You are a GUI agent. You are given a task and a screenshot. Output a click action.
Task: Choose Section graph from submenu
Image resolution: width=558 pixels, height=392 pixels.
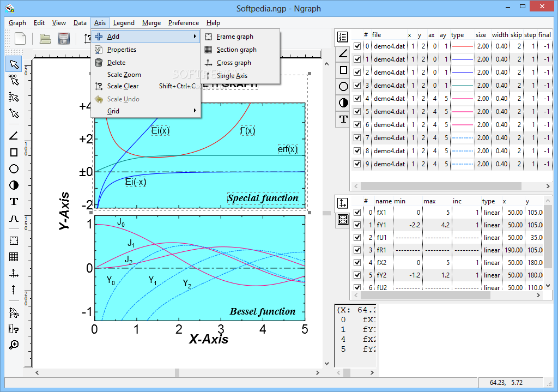[x=240, y=50]
